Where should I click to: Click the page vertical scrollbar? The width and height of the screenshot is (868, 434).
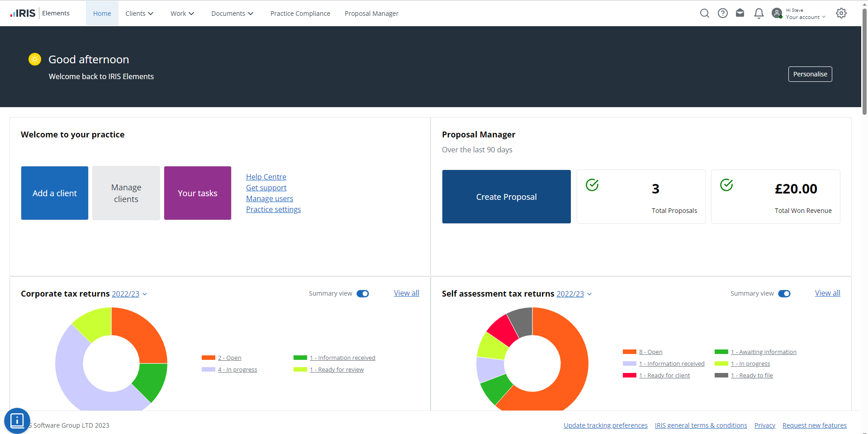[864, 63]
